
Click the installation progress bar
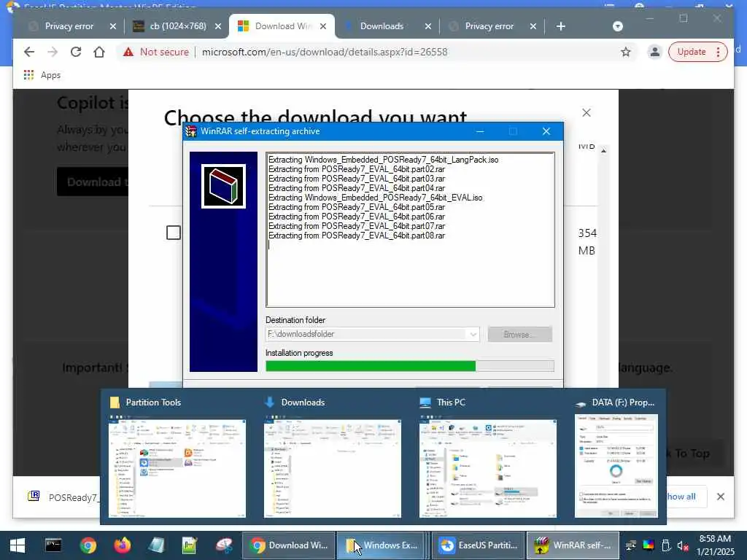tap(410, 366)
